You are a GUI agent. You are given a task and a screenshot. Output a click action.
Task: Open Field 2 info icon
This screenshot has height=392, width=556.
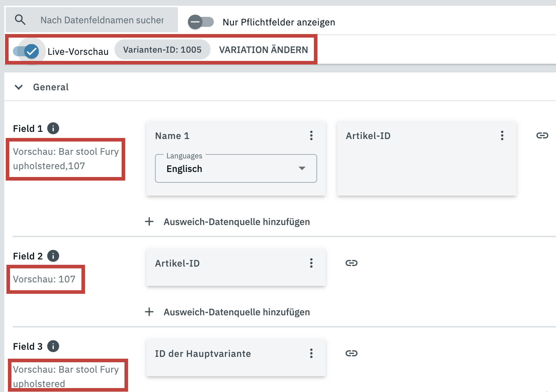(x=53, y=256)
